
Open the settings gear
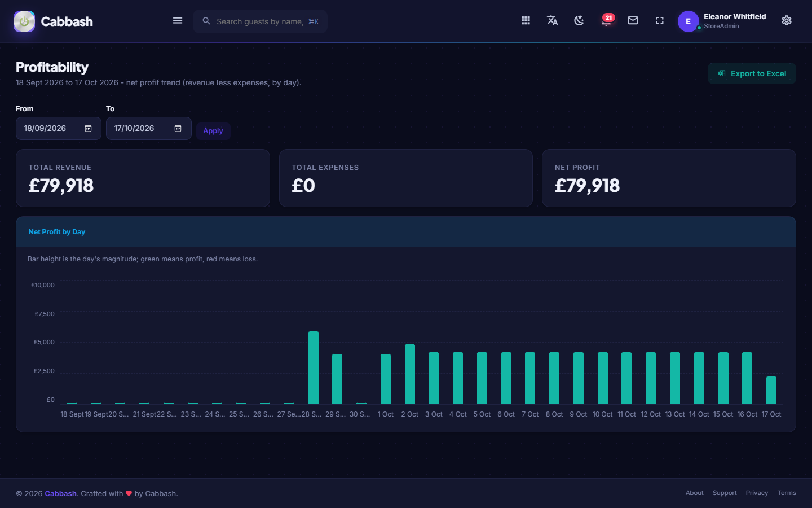pos(787,21)
